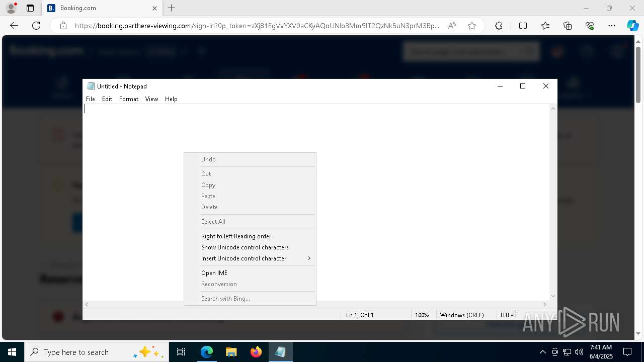Open the Extensions puzzle icon

tap(499, 26)
